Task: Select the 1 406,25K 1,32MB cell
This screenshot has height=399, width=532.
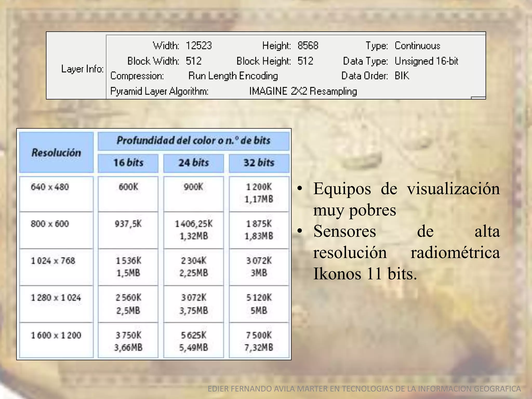Action: pos(194,230)
